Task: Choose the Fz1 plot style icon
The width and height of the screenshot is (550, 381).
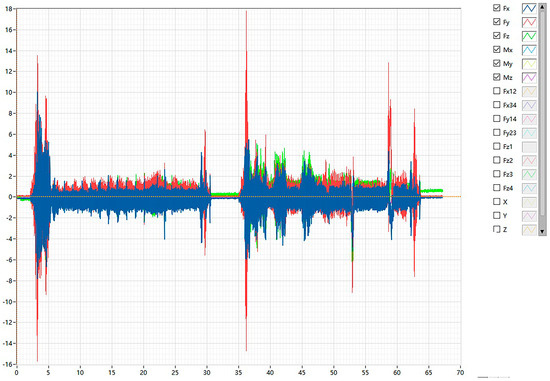Action: click(529, 146)
